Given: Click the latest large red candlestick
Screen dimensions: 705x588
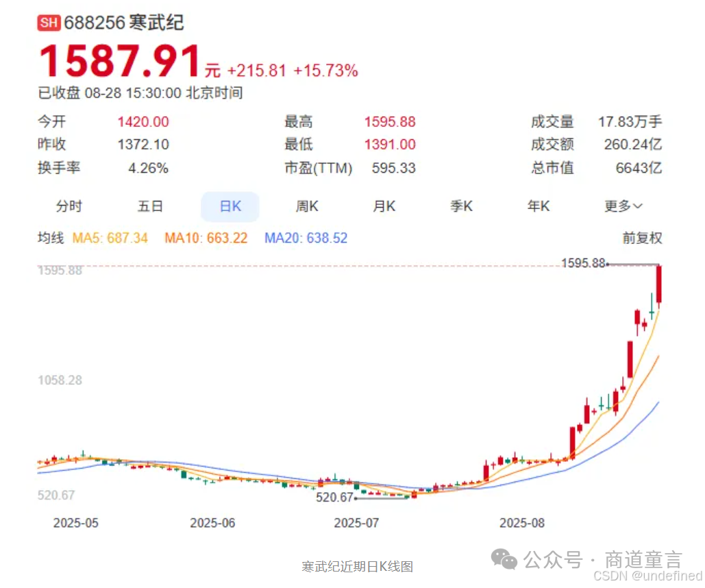Looking at the screenshot, I should click(658, 284).
